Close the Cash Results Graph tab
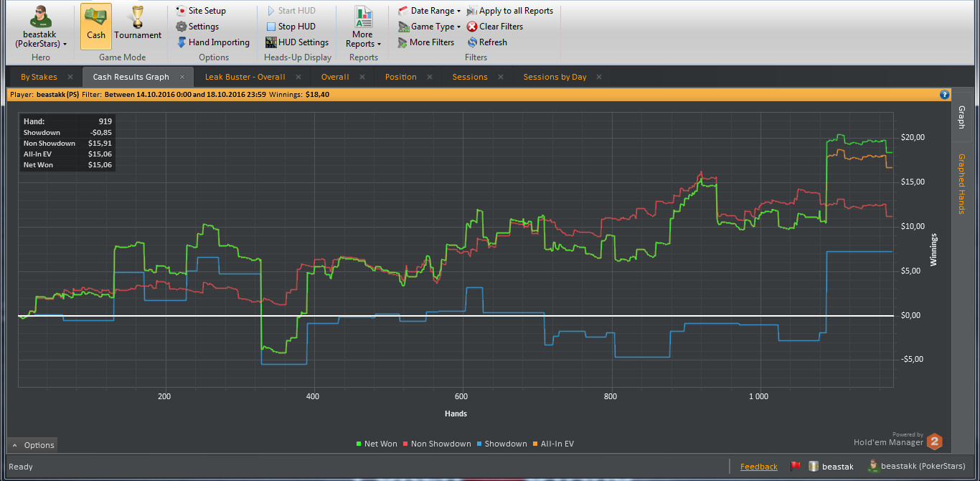 [182, 77]
